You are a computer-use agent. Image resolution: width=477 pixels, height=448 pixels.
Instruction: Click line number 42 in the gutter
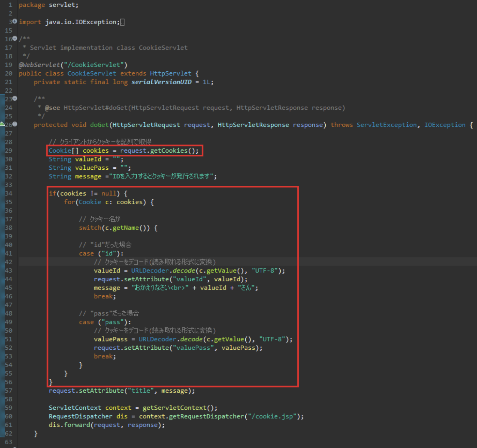(x=8, y=262)
